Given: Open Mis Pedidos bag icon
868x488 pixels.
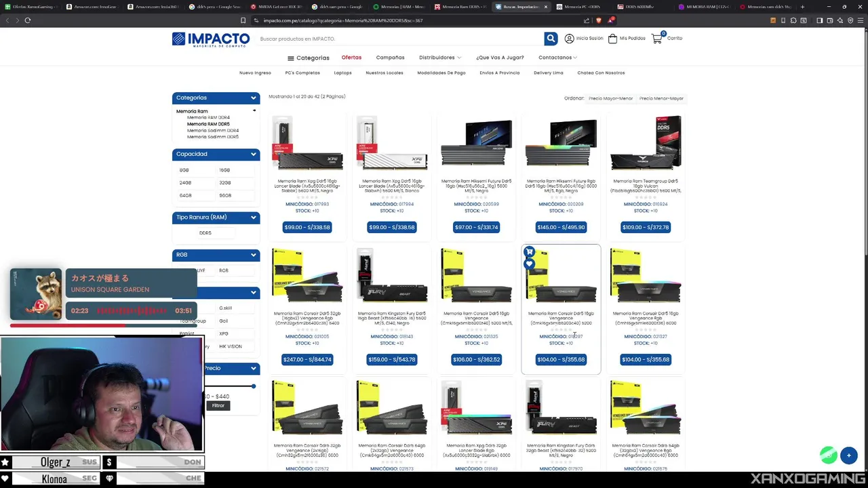Looking at the screenshot, I should click(x=612, y=39).
